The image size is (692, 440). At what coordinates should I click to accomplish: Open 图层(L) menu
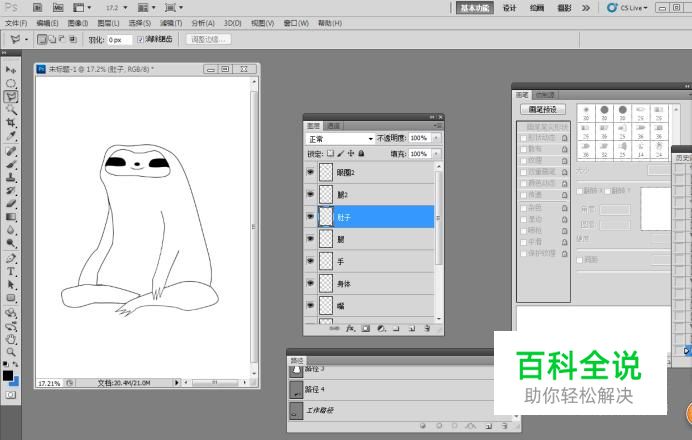pos(108,23)
